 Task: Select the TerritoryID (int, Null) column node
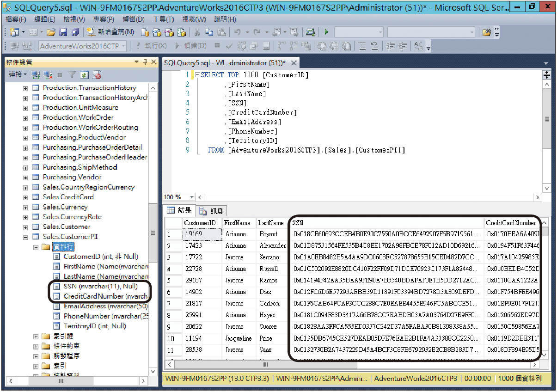point(95,326)
